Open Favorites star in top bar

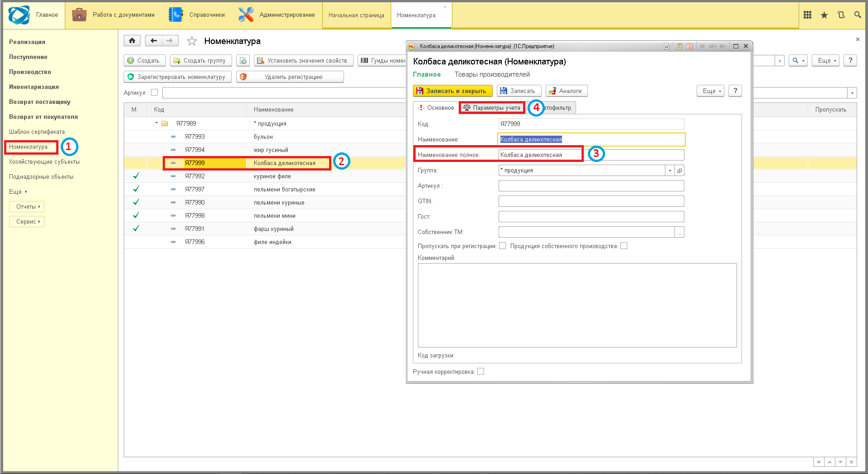tap(824, 15)
